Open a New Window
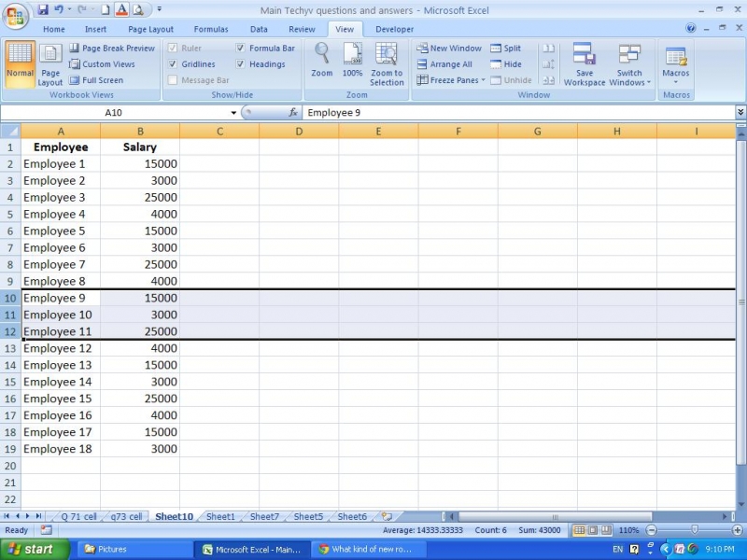This screenshot has height=560, width=747. click(x=449, y=49)
